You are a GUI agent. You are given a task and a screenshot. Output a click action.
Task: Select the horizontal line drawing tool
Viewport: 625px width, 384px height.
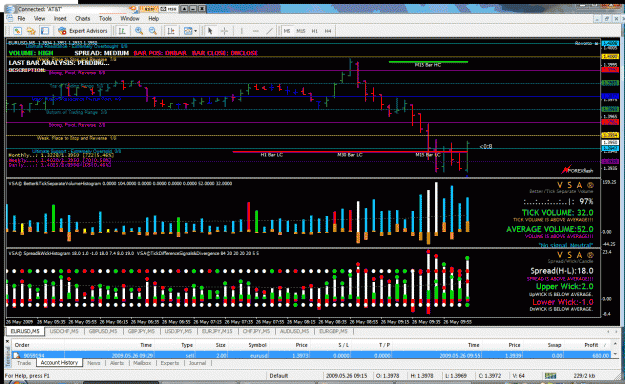pyautogui.click(x=256, y=31)
